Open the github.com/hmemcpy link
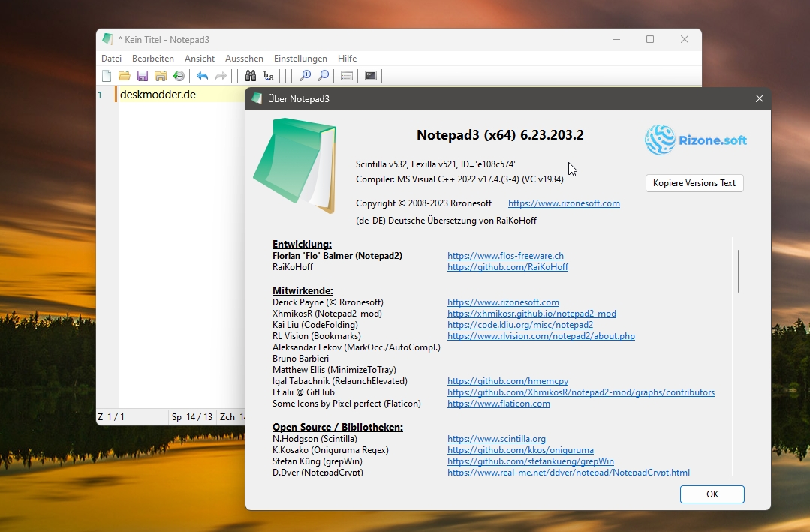This screenshot has width=810, height=532. [x=507, y=381]
